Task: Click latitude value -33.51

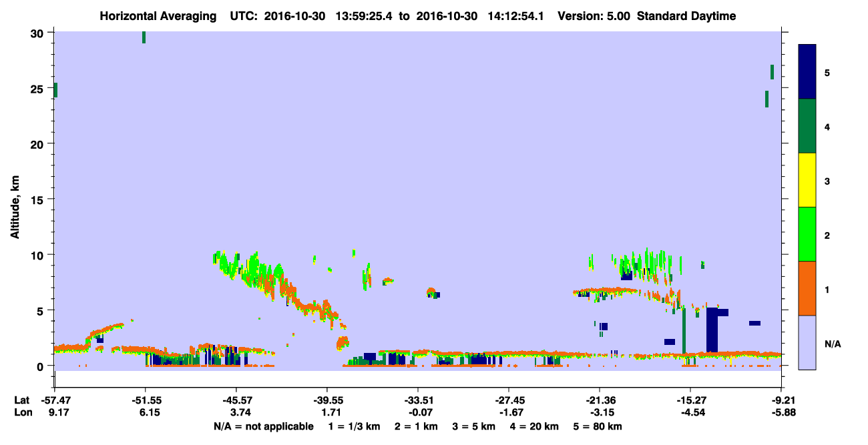Action: 418,400
